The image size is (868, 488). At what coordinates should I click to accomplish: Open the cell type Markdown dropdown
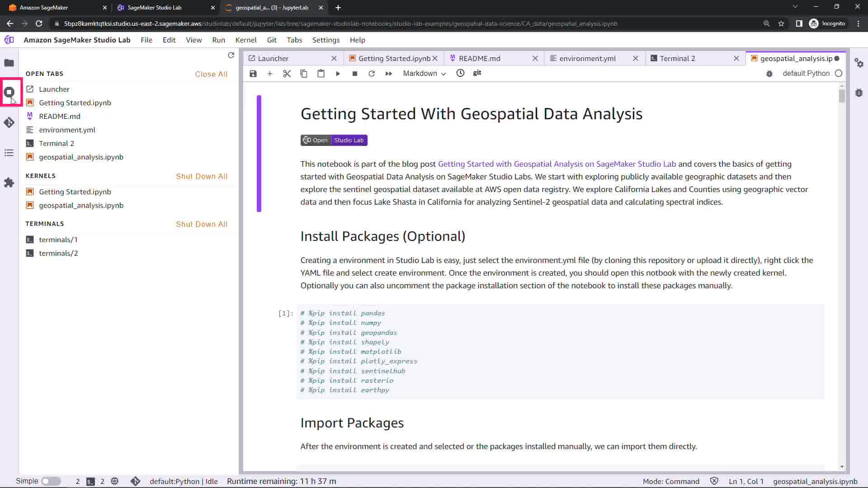pyautogui.click(x=424, y=74)
